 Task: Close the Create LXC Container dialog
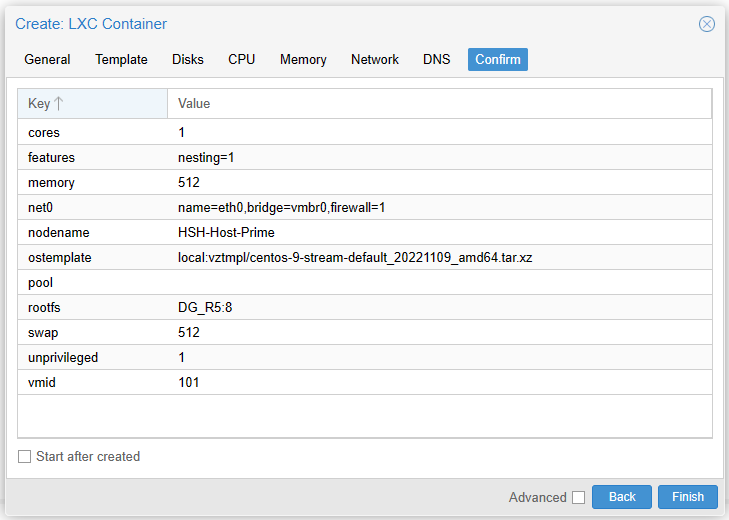[706, 24]
